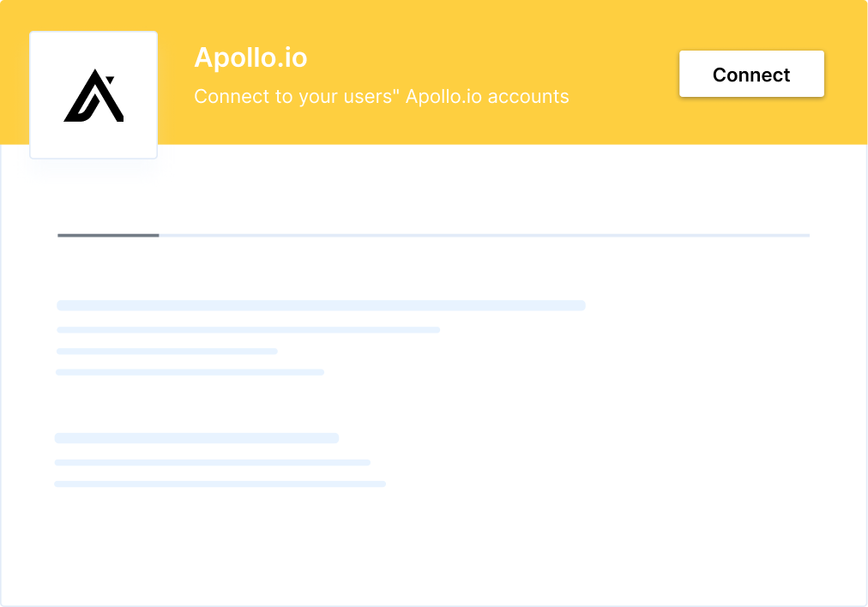Select the longest placeholder text line

(321, 304)
